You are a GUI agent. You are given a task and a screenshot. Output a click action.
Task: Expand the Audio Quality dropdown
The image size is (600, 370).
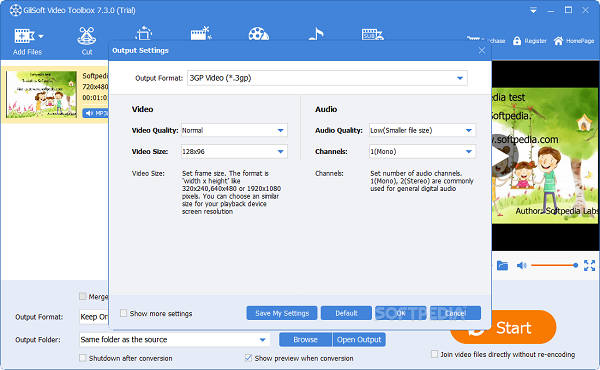pyautogui.click(x=469, y=130)
